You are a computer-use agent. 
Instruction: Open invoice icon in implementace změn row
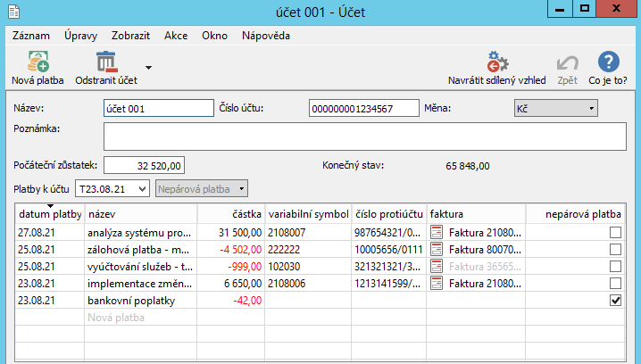437,284
